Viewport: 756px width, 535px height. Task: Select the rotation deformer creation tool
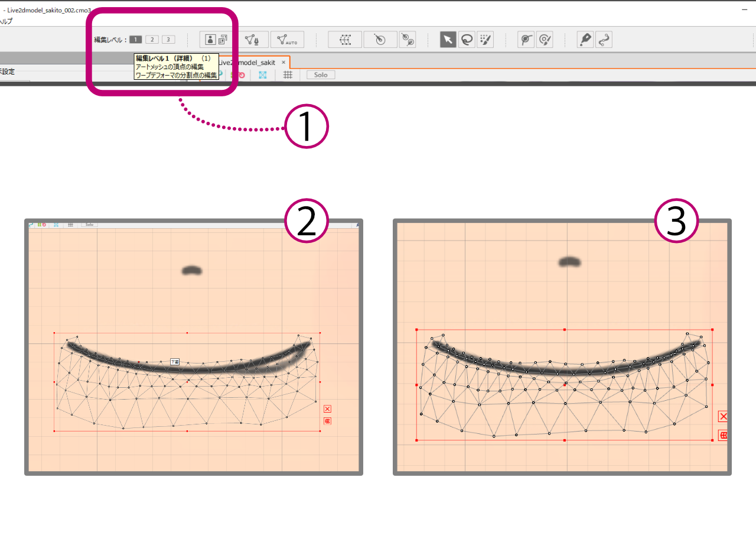(408, 40)
